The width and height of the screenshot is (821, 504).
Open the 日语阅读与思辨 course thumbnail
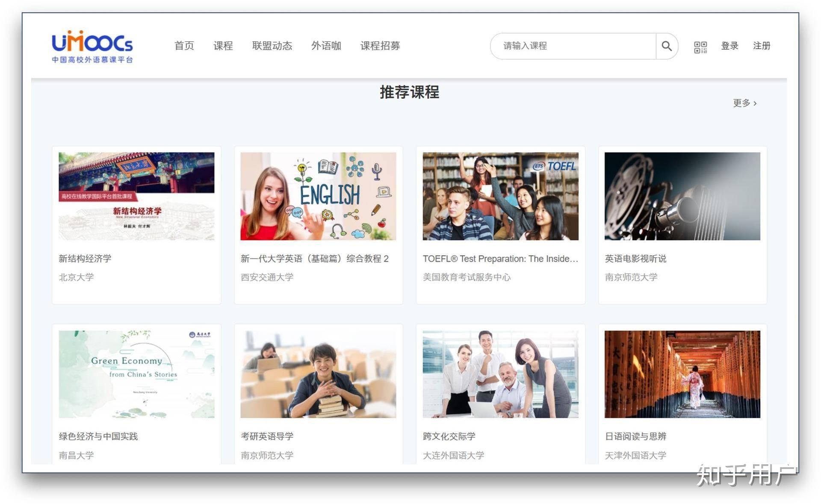click(x=682, y=374)
